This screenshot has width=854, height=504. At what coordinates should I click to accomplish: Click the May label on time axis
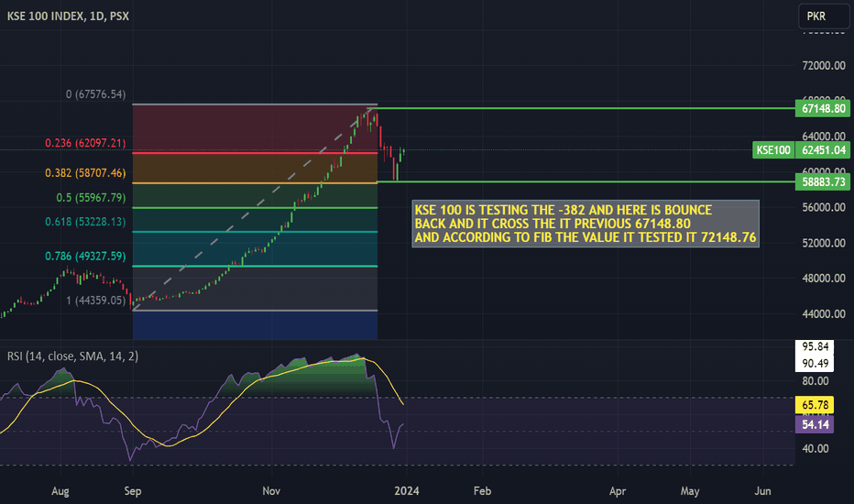click(690, 491)
